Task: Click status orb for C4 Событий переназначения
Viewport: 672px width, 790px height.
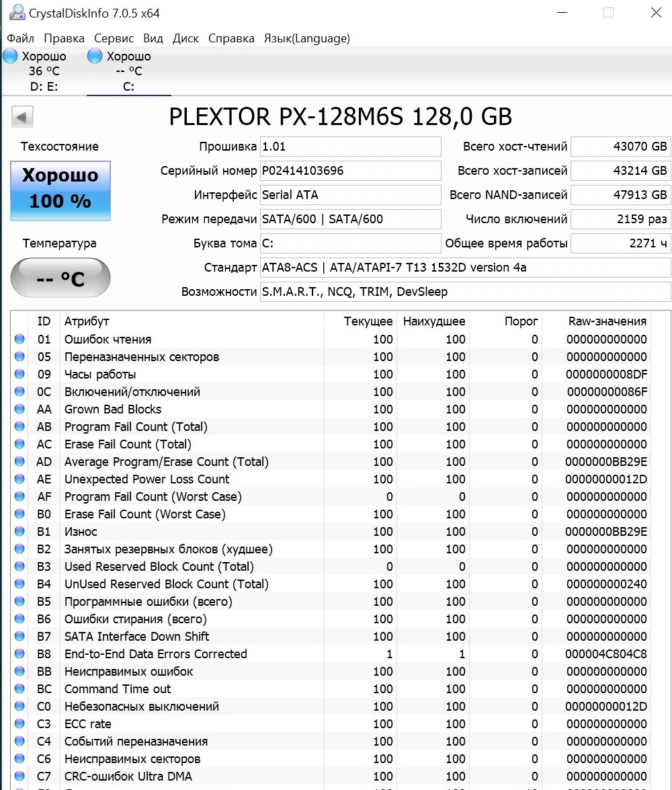Action: pyautogui.click(x=19, y=741)
